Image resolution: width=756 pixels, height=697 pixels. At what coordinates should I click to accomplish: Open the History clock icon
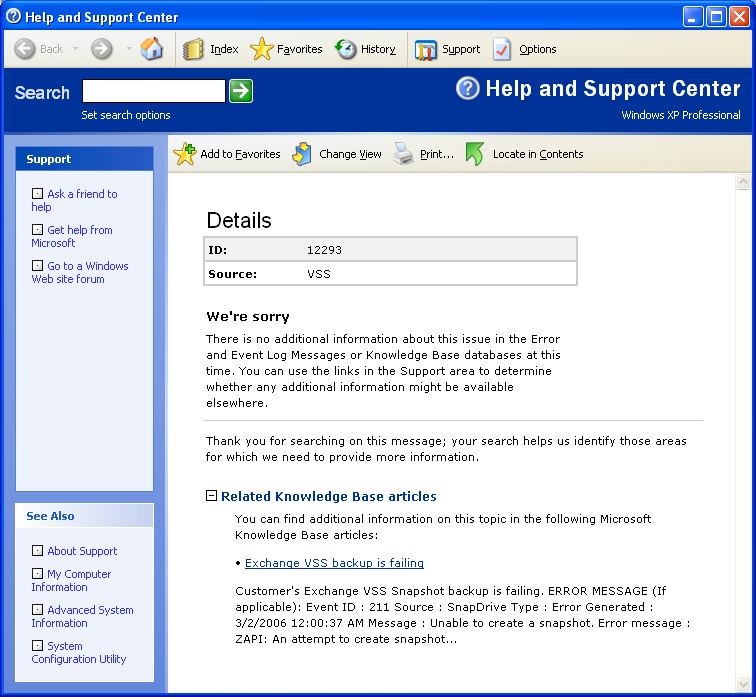(x=345, y=49)
